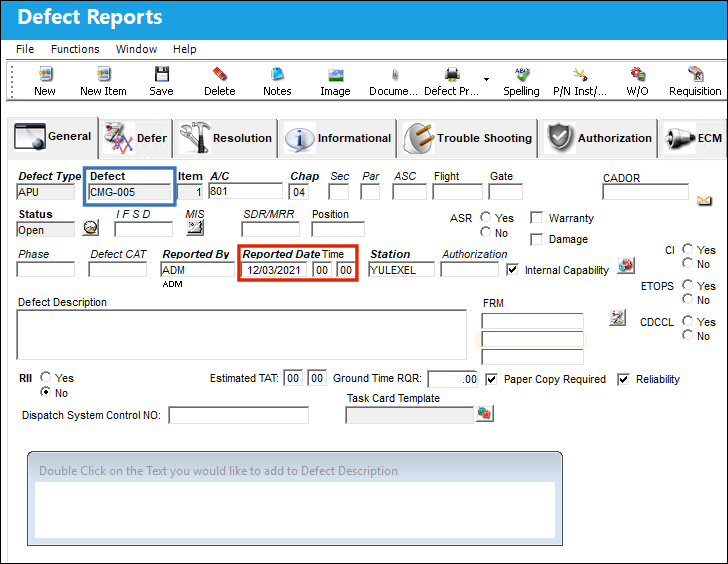
Task: Click the New Item toolbar icon
Action: [103, 74]
